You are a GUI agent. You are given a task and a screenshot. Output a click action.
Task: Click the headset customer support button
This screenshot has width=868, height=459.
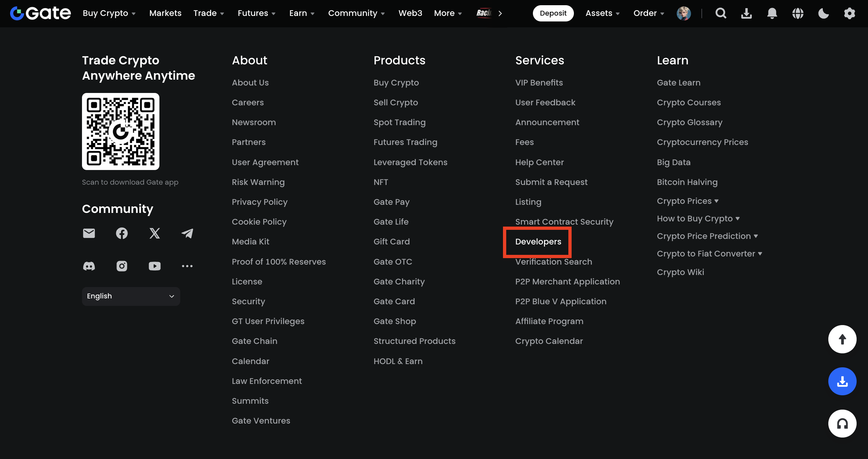coord(842,423)
